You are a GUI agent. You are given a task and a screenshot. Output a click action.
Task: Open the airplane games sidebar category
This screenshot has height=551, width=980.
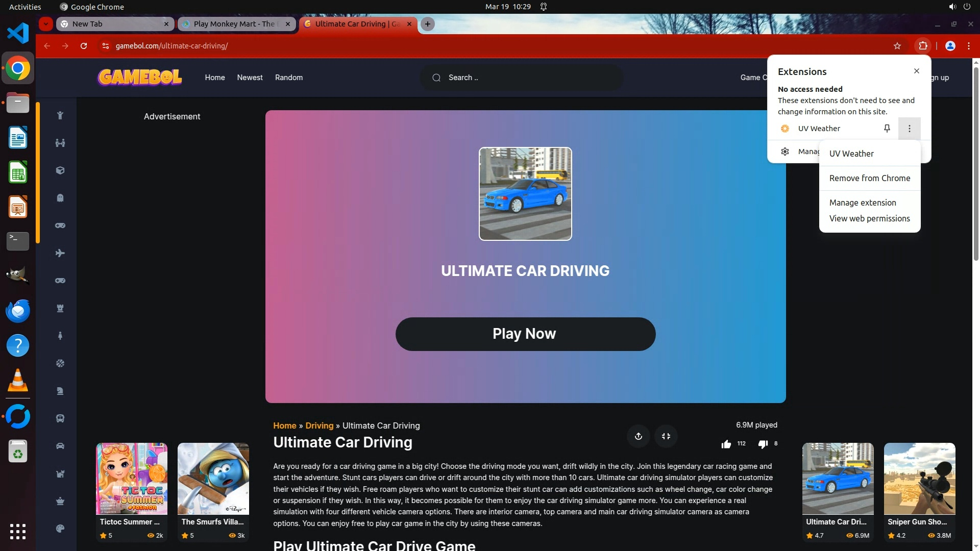click(x=60, y=253)
